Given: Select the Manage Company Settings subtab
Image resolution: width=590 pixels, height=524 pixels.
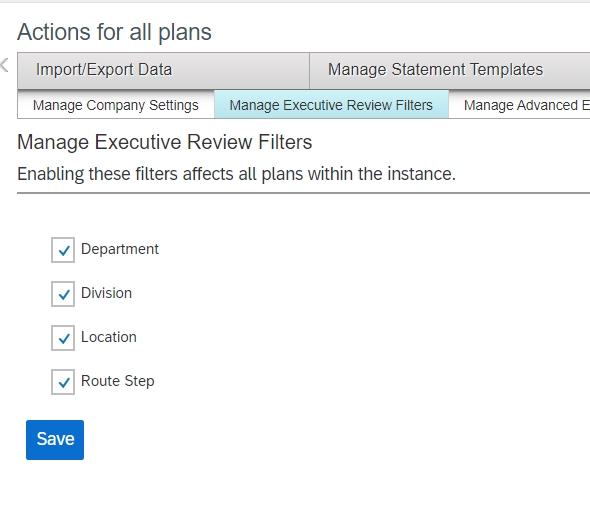Looking at the screenshot, I should pyautogui.click(x=116, y=105).
